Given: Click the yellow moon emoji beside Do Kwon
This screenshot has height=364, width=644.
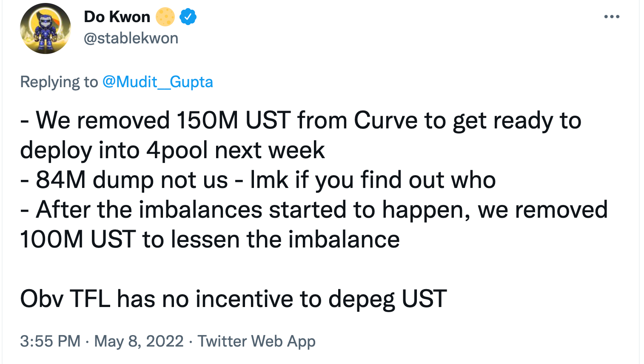Looking at the screenshot, I should point(165,17).
